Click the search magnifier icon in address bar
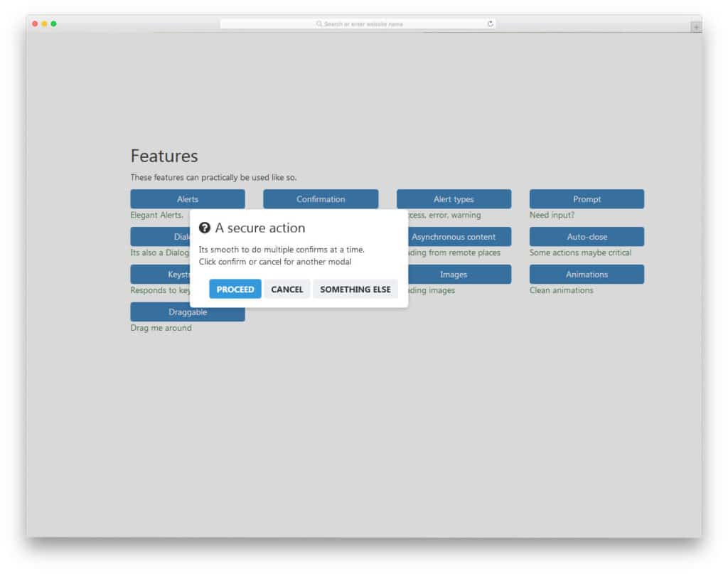 [319, 23]
